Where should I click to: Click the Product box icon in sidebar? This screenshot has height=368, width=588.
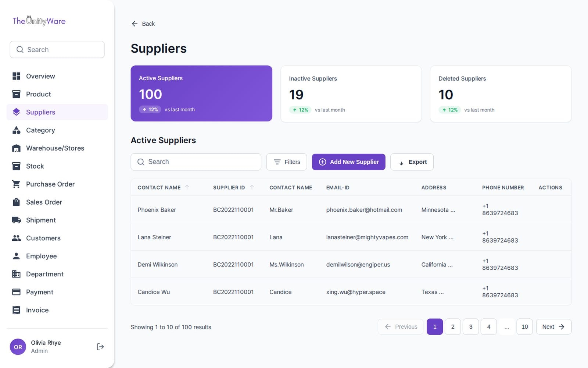tap(16, 94)
